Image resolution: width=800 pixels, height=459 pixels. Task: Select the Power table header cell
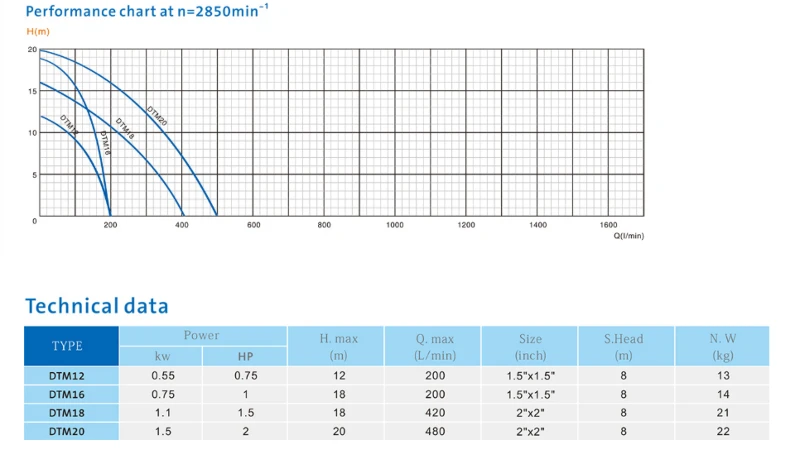203,336
